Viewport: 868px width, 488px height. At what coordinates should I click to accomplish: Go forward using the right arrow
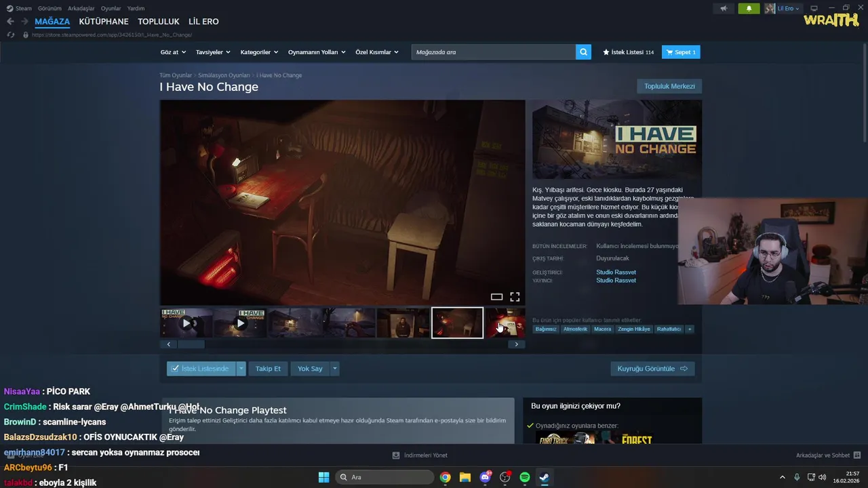coord(24,22)
